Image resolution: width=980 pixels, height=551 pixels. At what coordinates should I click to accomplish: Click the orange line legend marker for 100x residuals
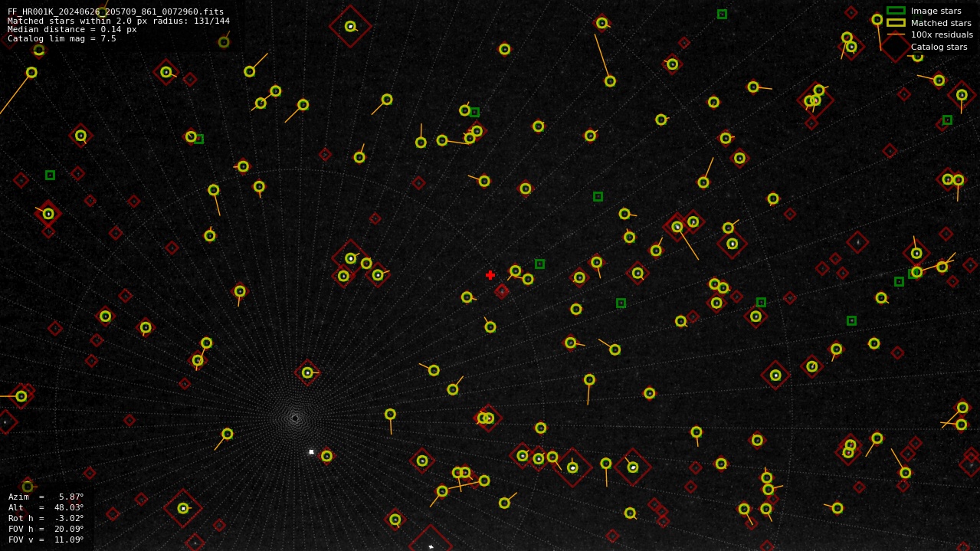click(x=896, y=35)
